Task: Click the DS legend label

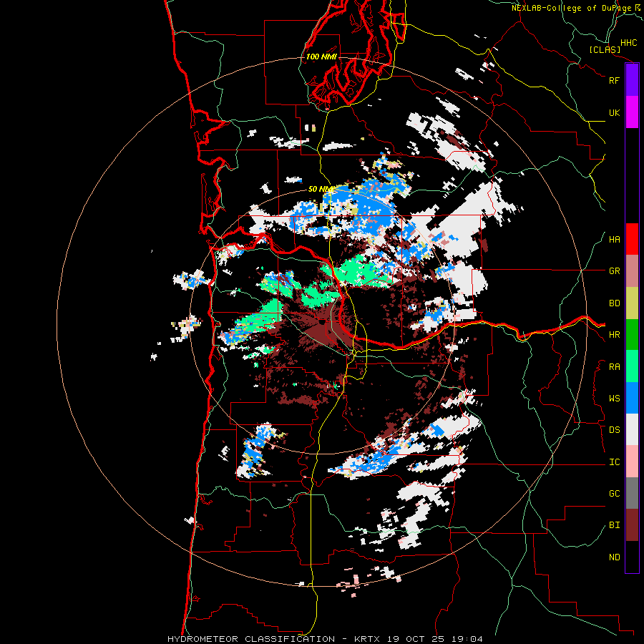Action: (615, 430)
